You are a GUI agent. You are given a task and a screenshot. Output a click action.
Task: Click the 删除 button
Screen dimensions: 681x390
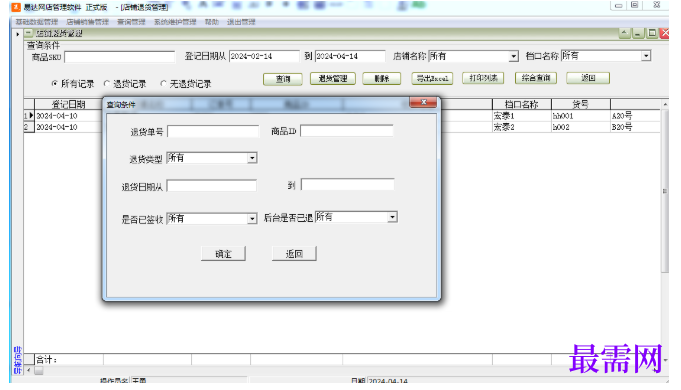tap(382, 78)
